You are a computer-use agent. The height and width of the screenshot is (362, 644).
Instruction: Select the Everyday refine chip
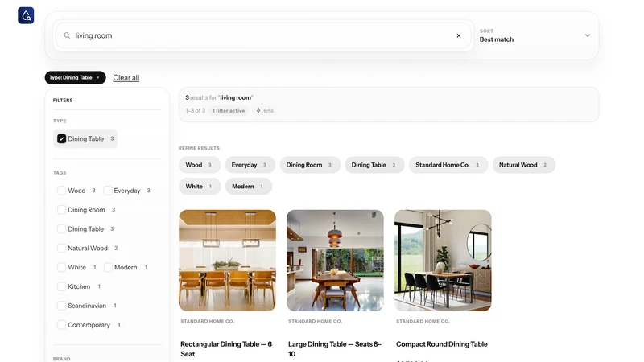click(250, 165)
